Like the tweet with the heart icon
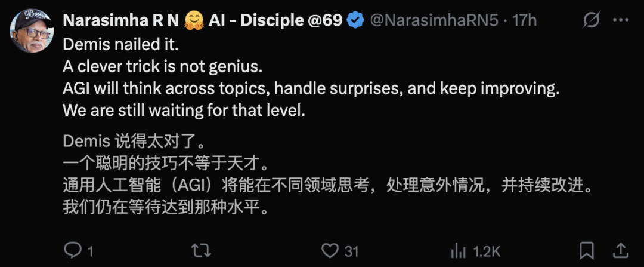The image size is (644, 267). click(x=330, y=250)
